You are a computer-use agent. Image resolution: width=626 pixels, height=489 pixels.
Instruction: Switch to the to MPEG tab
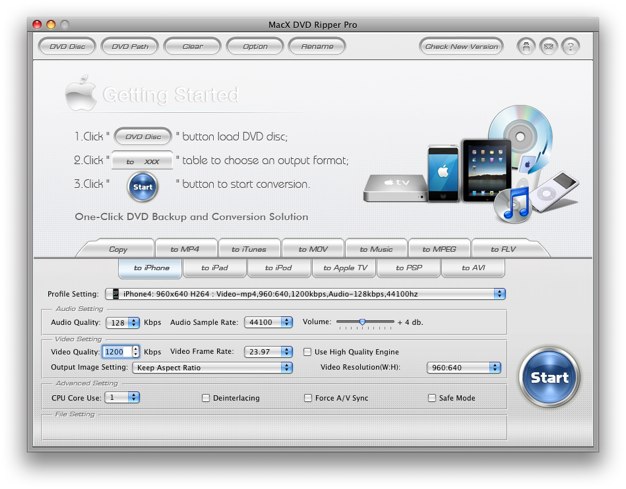(x=439, y=249)
